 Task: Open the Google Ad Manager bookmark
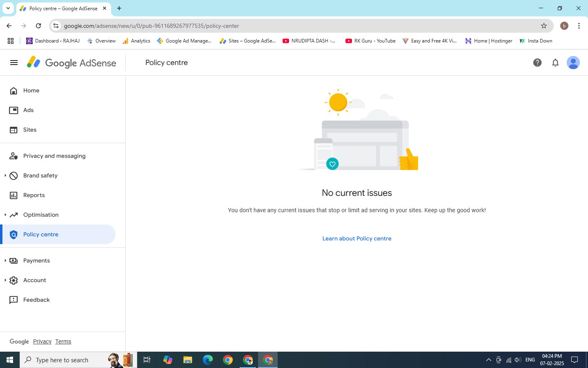(184, 41)
